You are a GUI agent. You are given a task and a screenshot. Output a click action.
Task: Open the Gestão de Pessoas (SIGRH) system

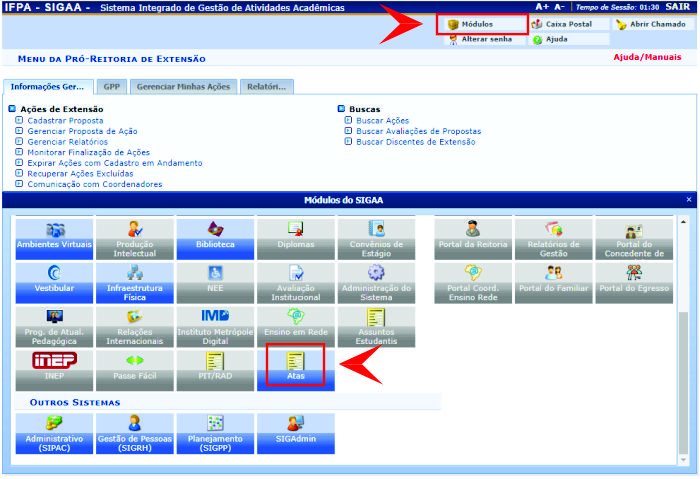click(x=135, y=433)
